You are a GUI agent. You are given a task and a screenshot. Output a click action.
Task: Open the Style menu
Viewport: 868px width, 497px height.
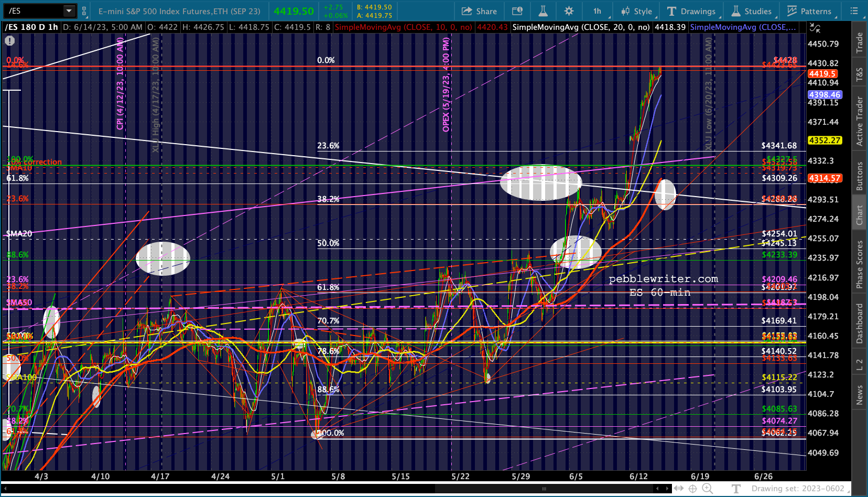(x=636, y=11)
